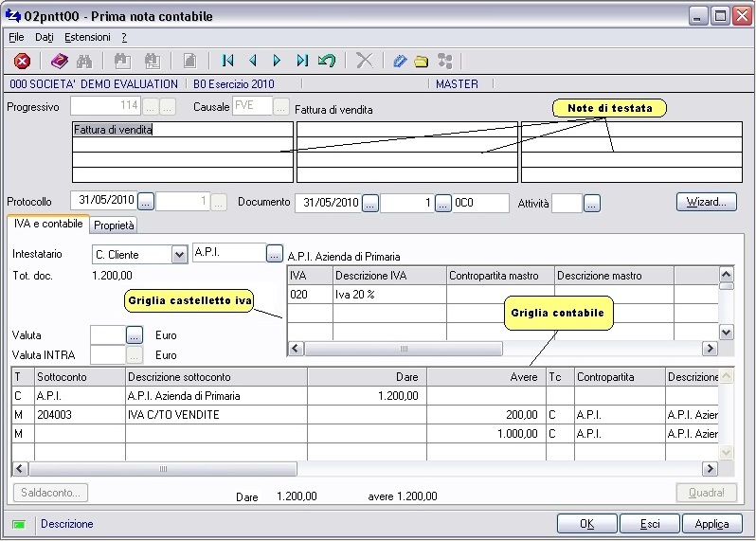Open the ? help menu
This screenshot has height=541, width=756.
124,37
